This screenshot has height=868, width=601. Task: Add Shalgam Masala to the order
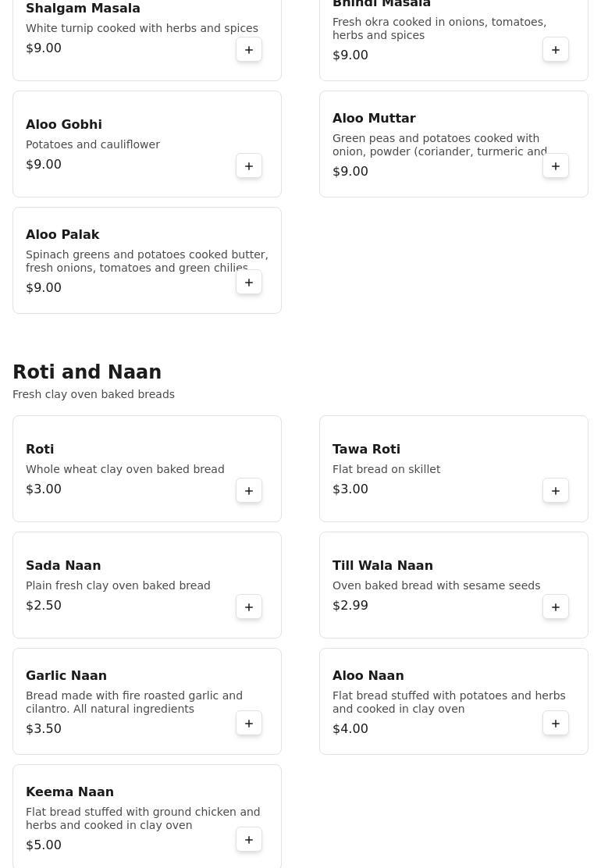(249, 50)
